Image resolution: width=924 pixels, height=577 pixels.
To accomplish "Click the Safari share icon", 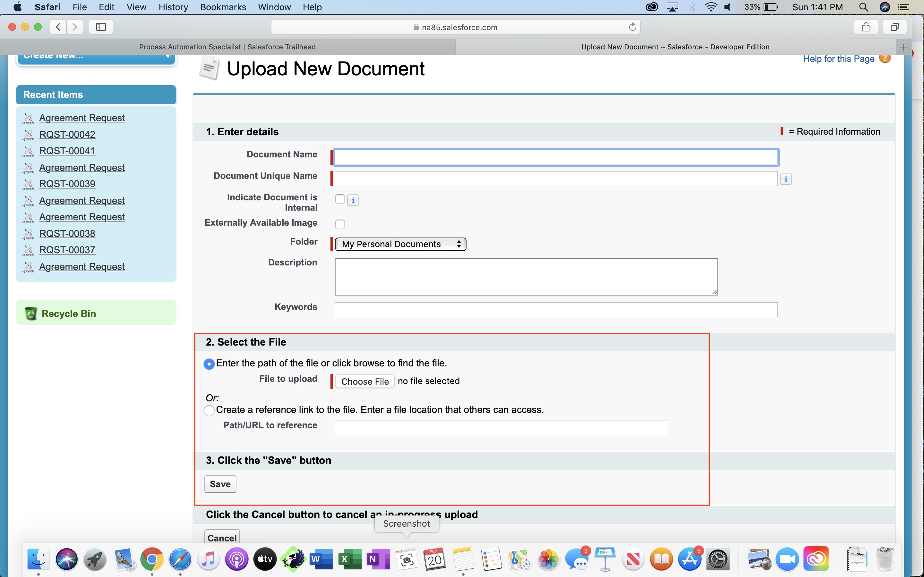I will (x=866, y=27).
